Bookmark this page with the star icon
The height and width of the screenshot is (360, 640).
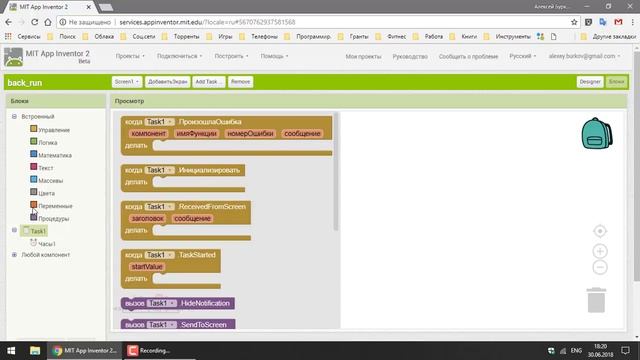[574, 22]
